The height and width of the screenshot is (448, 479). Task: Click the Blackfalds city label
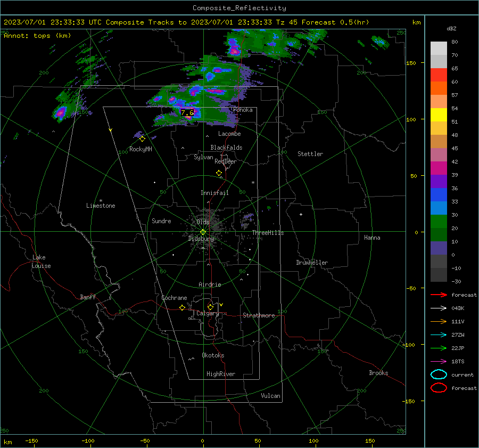point(226,148)
